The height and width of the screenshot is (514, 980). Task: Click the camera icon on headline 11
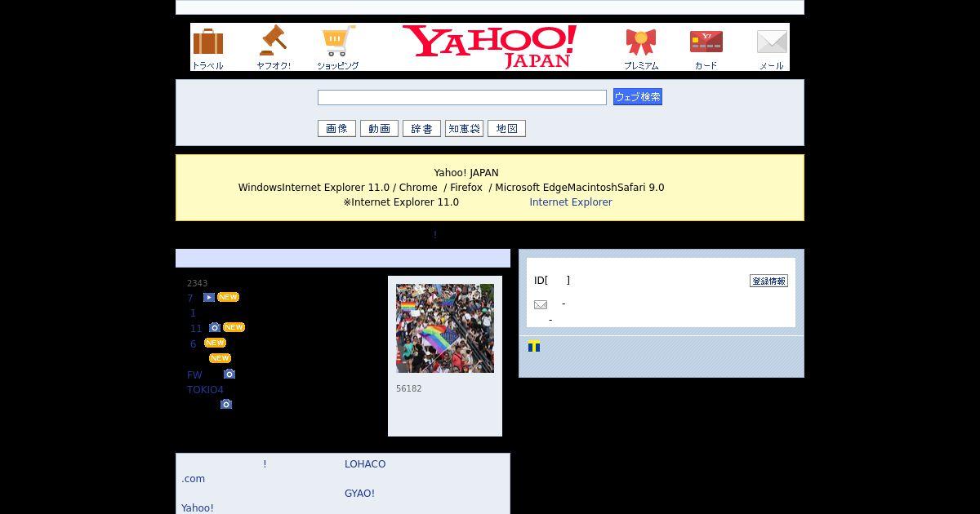[x=215, y=327]
